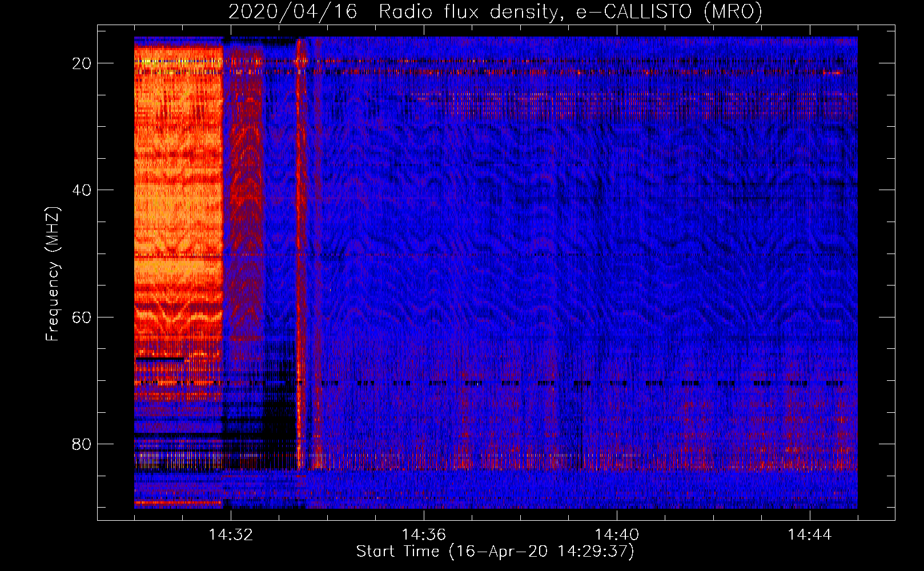Screen dimensions: 924x571
Task: Click the 40 frequency tick label
Action: tap(82, 190)
